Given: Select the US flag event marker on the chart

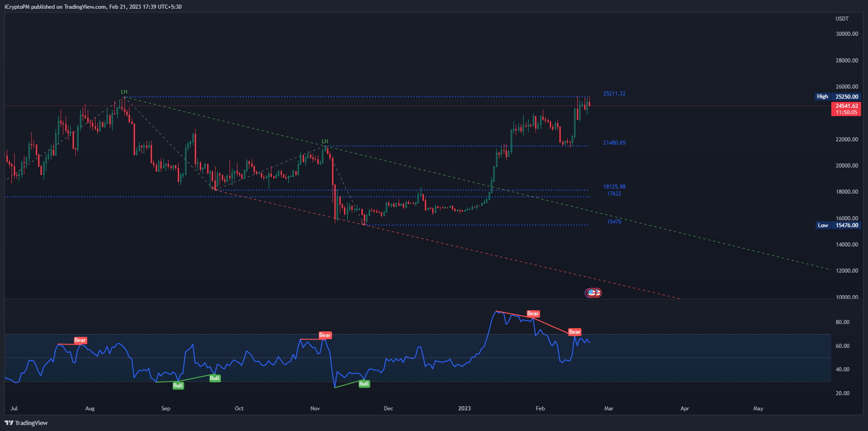Looking at the screenshot, I should 593,292.
